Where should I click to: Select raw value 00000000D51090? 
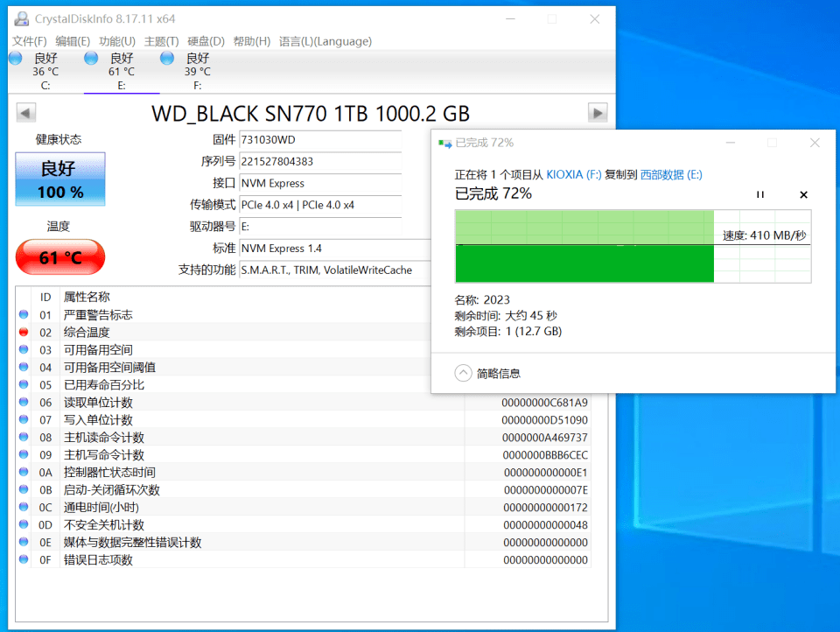tap(544, 420)
